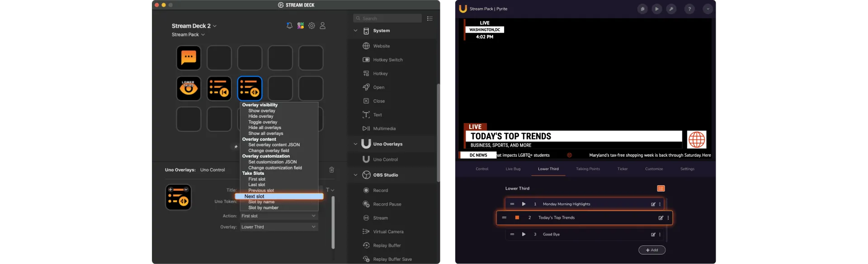Open chevron menu at Uno window top right

click(708, 9)
